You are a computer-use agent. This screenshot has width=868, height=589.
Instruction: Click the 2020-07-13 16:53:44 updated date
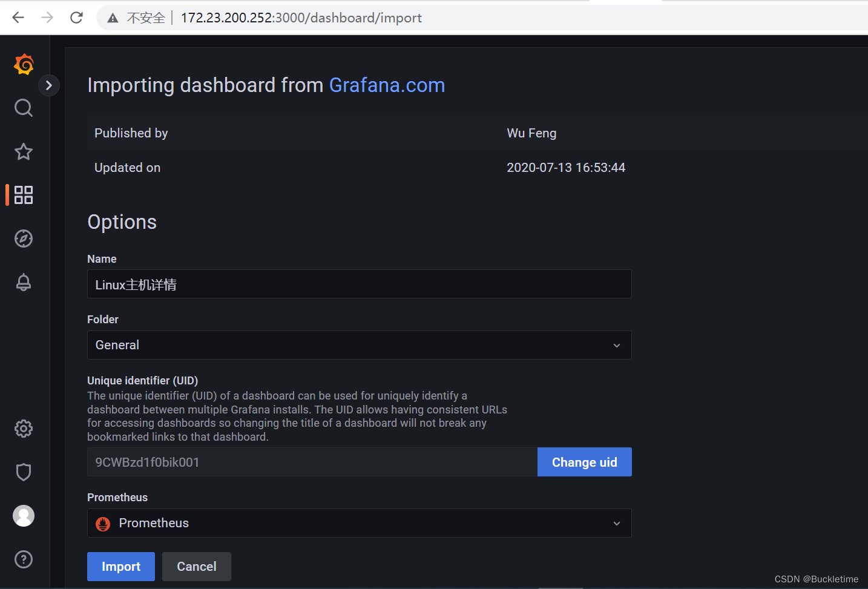566,168
